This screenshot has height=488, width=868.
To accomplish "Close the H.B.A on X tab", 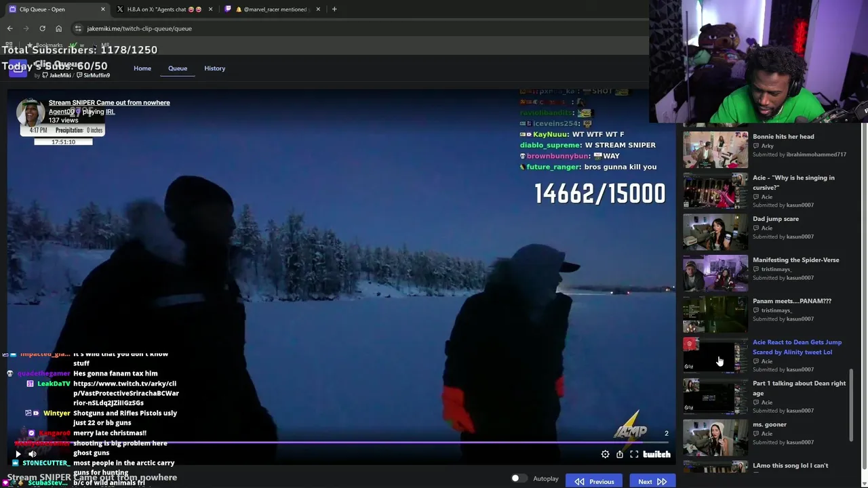I will coord(210,9).
